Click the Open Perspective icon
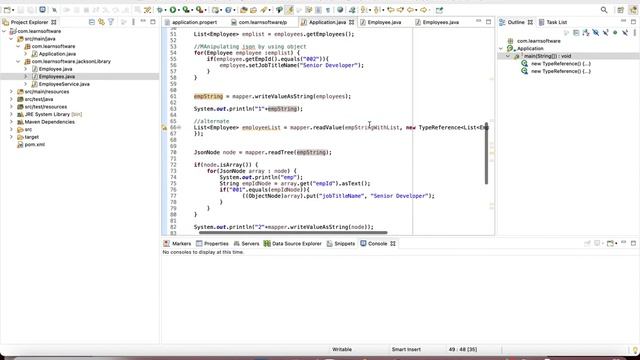This screenshot has width=640, height=360. (x=620, y=10)
